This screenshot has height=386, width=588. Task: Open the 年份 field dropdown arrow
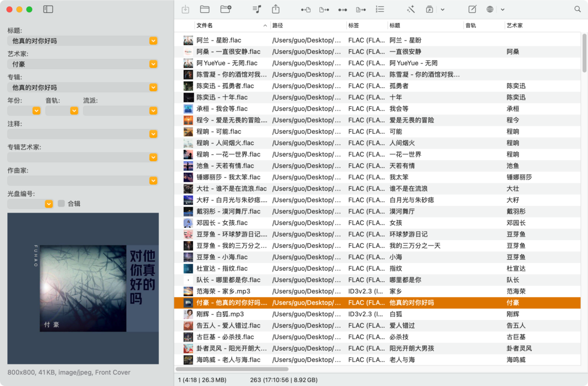tap(36, 111)
